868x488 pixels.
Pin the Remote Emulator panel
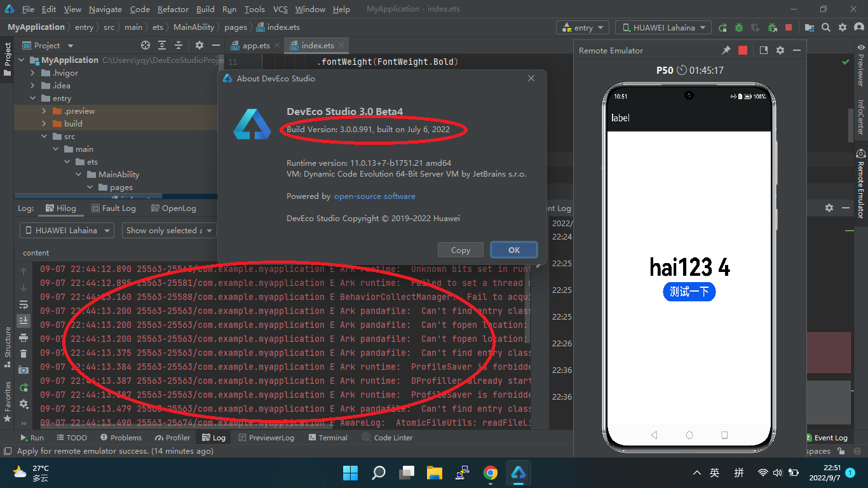pos(726,50)
